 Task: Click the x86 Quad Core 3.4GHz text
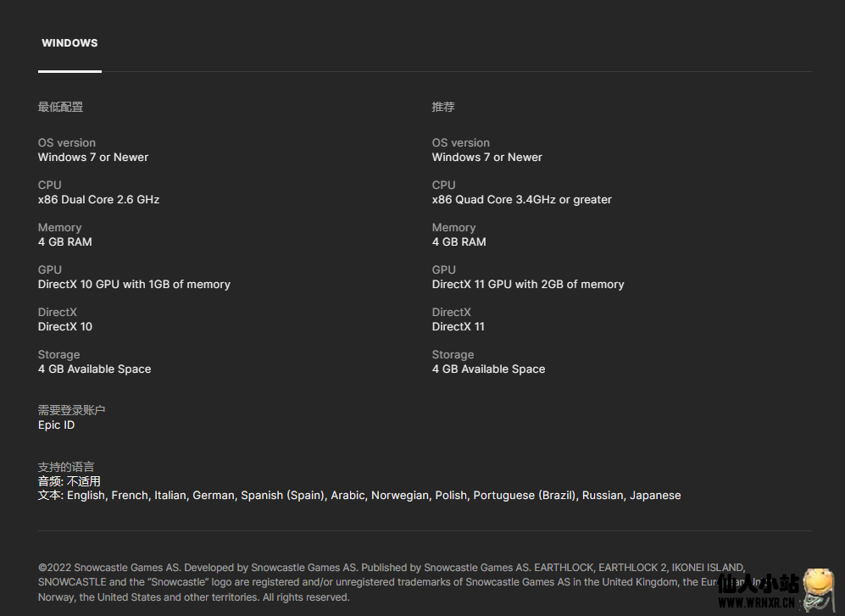click(521, 200)
